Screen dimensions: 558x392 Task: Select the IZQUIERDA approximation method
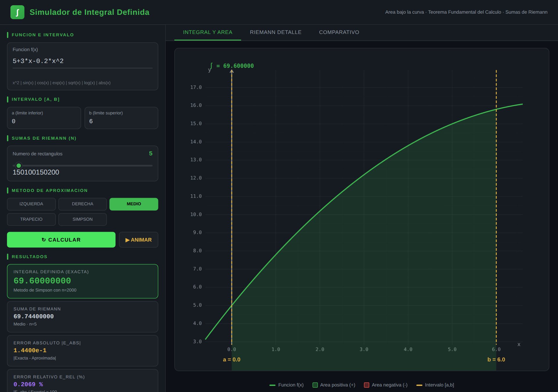[x=31, y=204]
